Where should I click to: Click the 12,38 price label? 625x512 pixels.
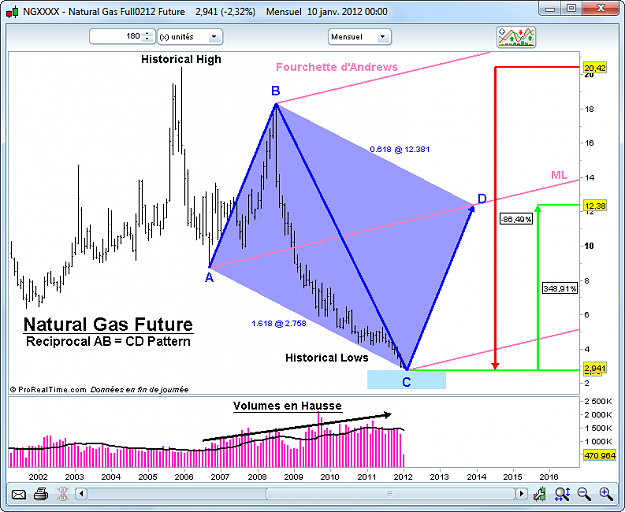click(x=595, y=206)
